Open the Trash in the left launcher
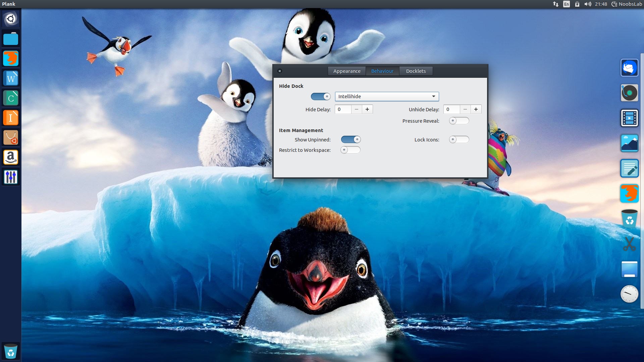This screenshot has height=362, width=644. point(11,352)
